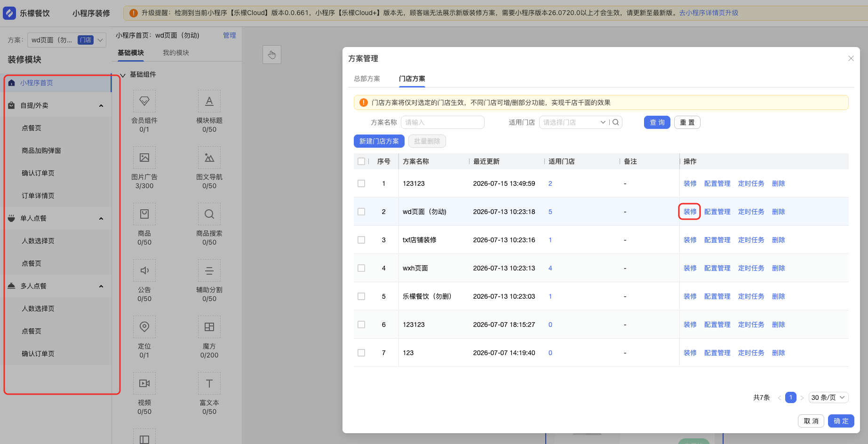Click page number 1 in pagination
The image size is (868, 444).
tap(791, 397)
